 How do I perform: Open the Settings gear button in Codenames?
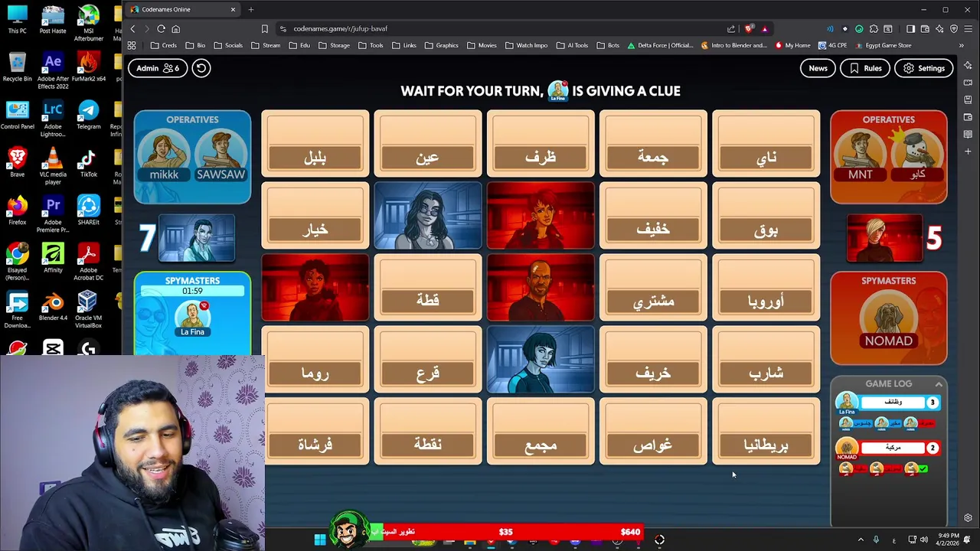(x=923, y=68)
